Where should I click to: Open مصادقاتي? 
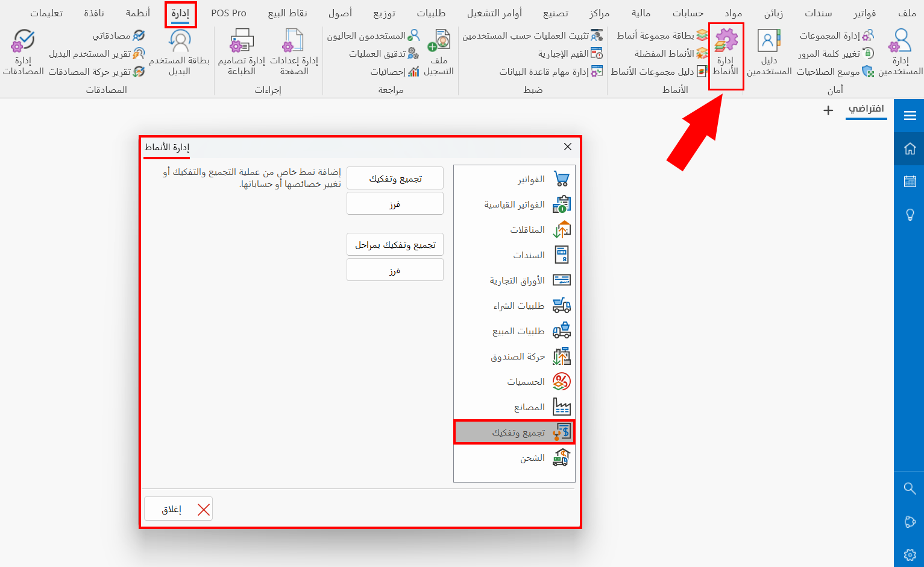[x=118, y=36]
